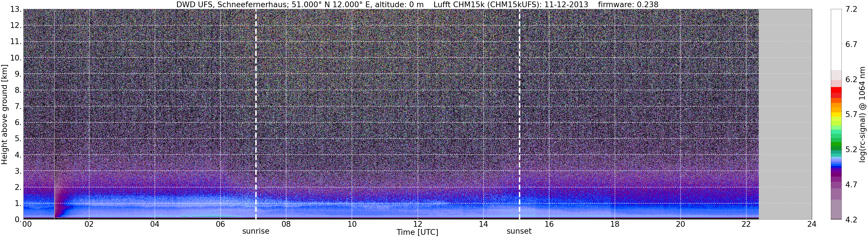Click the '0.' height tick label
The height and width of the screenshot is (238, 868).
click(18, 220)
